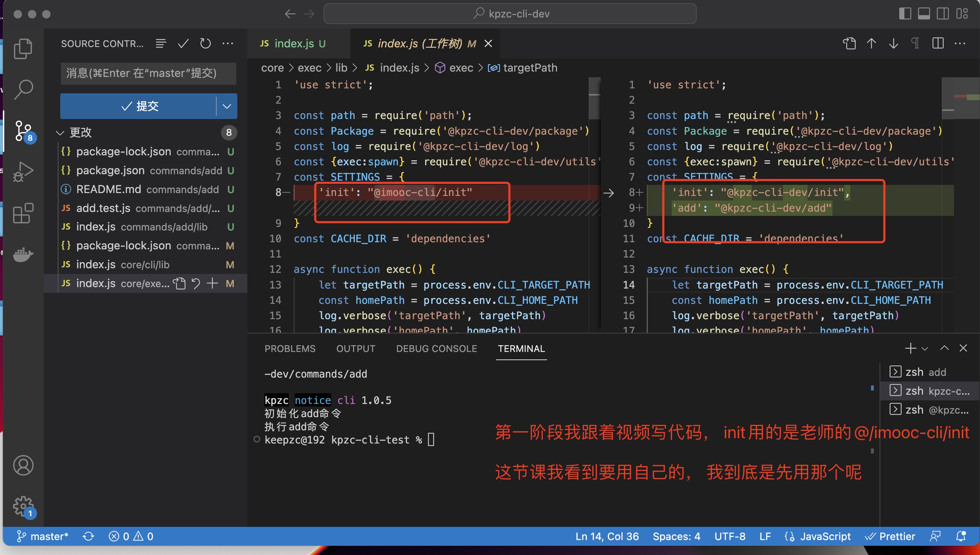The height and width of the screenshot is (555, 980).
Task: Open file icon for index.js core/exec row
Action: [179, 284]
